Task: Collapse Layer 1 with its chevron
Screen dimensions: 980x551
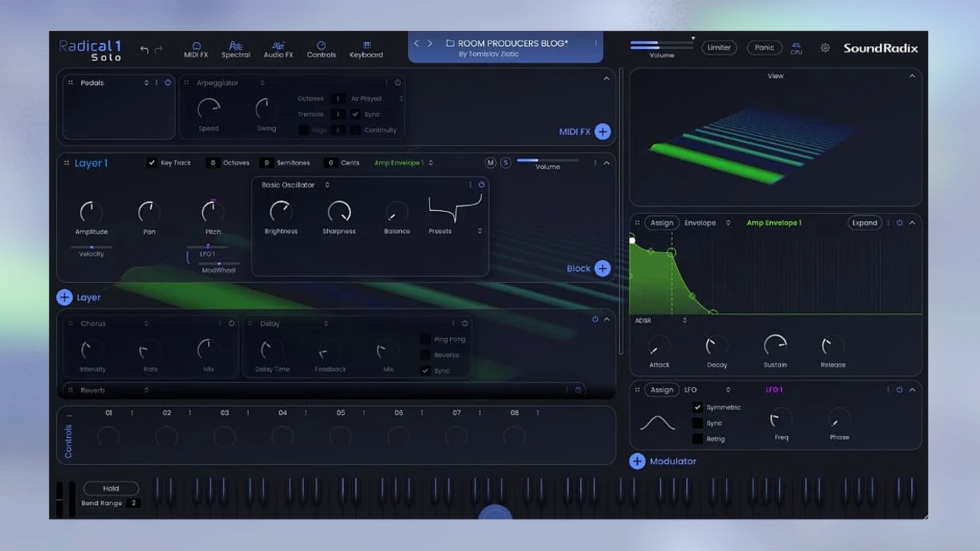Action: [606, 163]
